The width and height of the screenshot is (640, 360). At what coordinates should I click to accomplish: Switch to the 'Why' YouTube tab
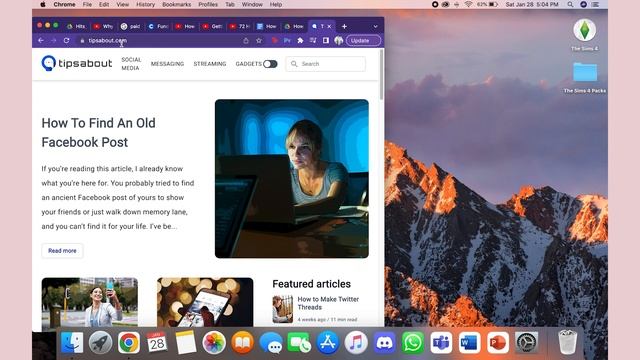104,26
